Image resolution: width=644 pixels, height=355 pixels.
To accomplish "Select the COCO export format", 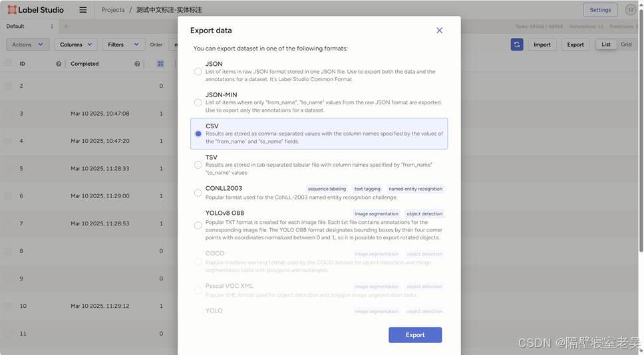I will click(198, 262).
